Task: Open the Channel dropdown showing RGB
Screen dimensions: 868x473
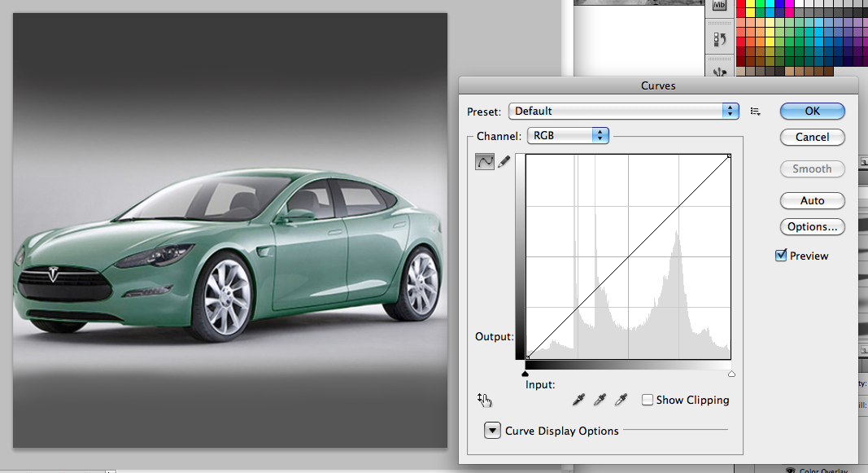Action: 567,135
